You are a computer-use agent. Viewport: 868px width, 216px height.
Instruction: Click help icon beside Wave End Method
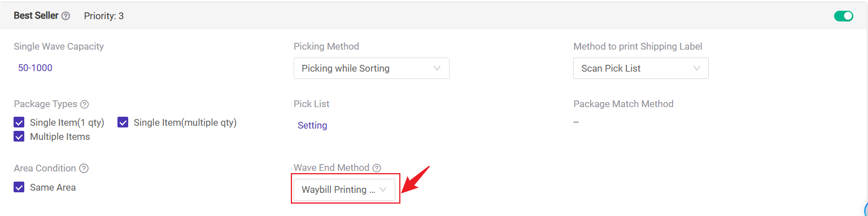click(377, 168)
